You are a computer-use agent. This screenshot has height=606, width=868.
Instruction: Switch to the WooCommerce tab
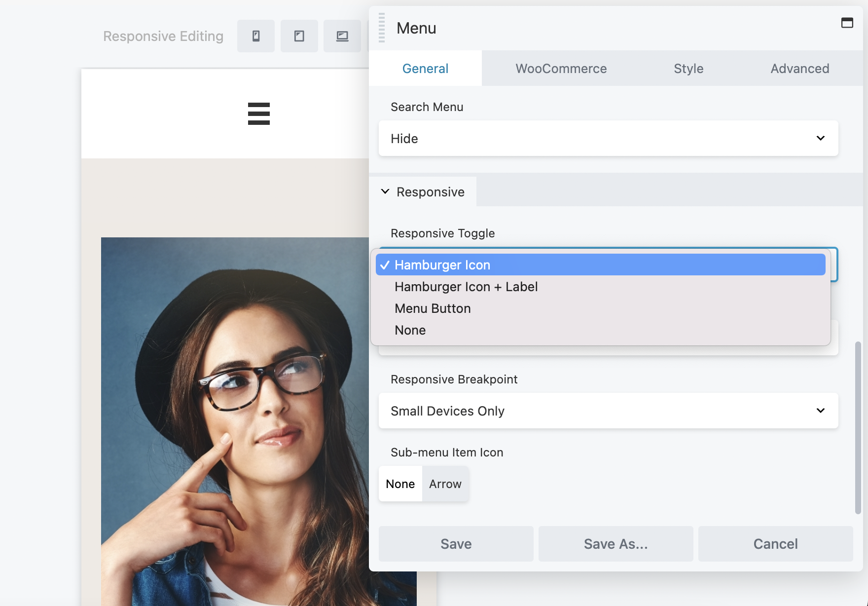561,68
